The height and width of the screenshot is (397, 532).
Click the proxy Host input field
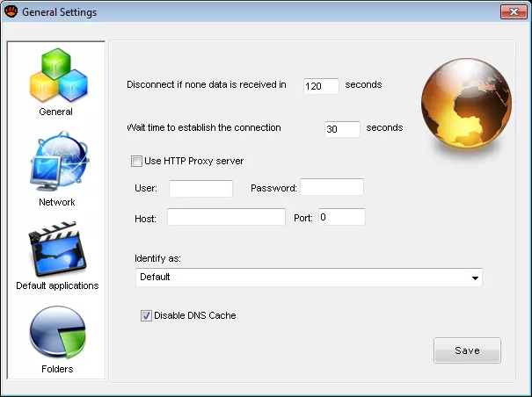226,217
